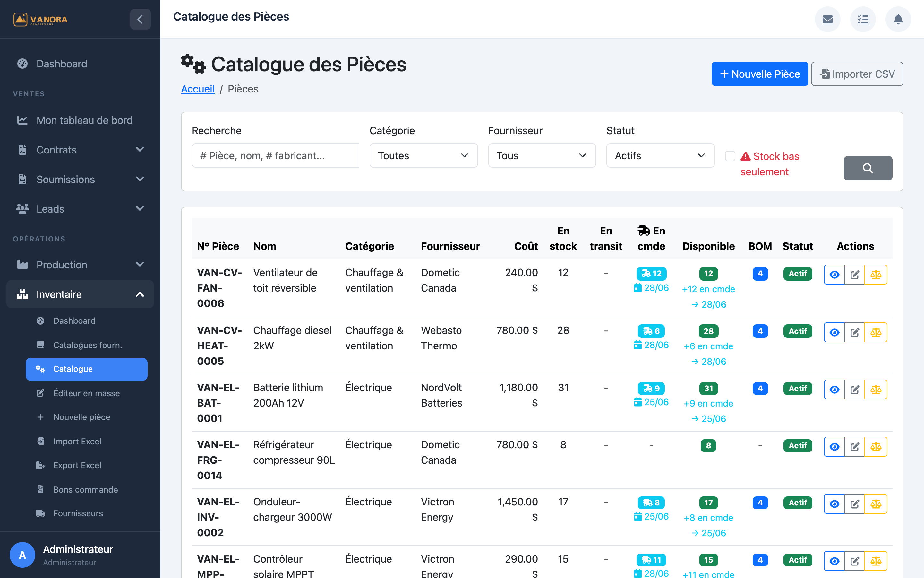The height and width of the screenshot is (578, 924).
Task: Open the Fournisseur filter dropdown
Action: [x=542, y=156]
